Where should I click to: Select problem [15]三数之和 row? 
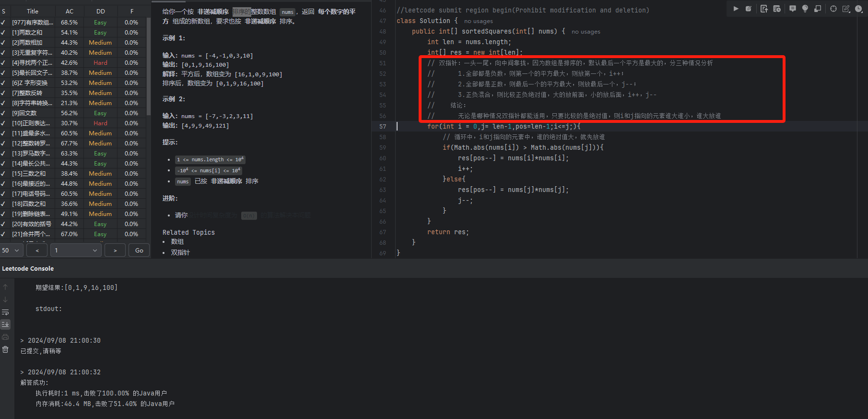[x=73, y=173]
